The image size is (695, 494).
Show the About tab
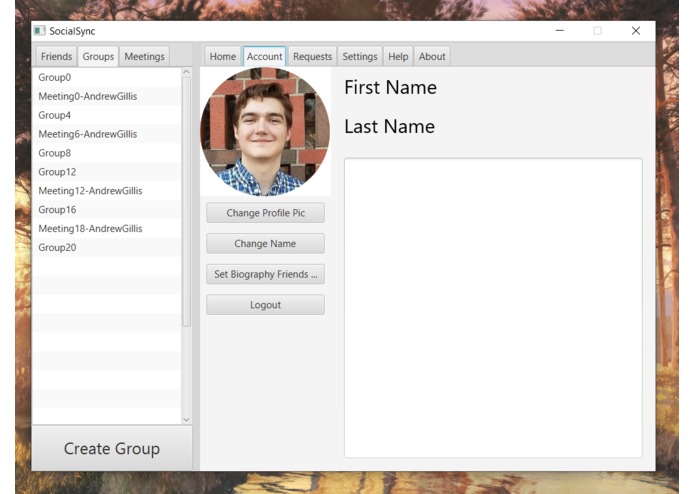432,57
